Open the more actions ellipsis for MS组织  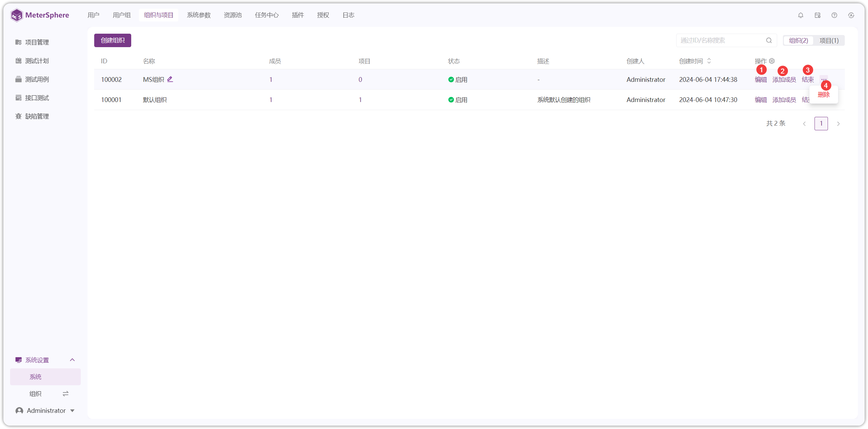click(x=824, y=79)
